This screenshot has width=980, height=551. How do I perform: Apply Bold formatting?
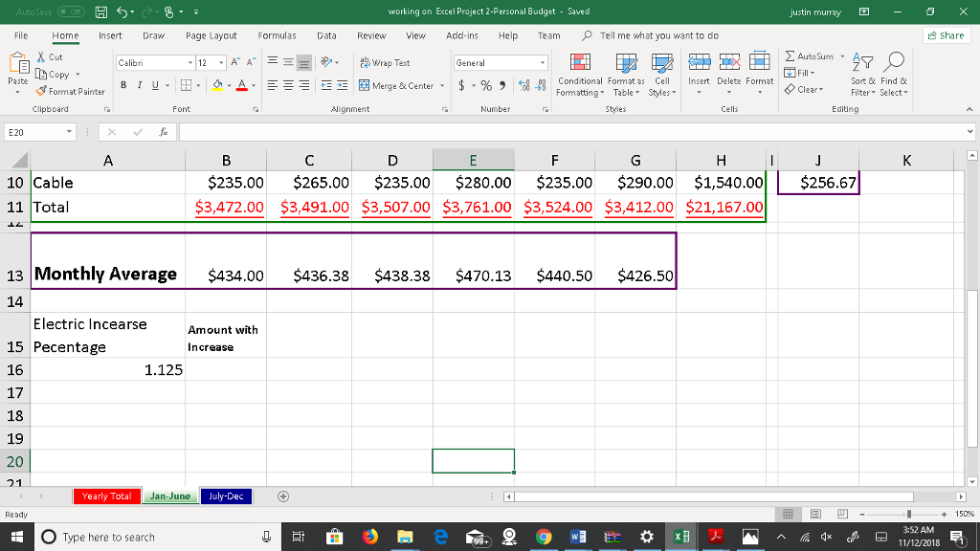(x=123, y=85)
